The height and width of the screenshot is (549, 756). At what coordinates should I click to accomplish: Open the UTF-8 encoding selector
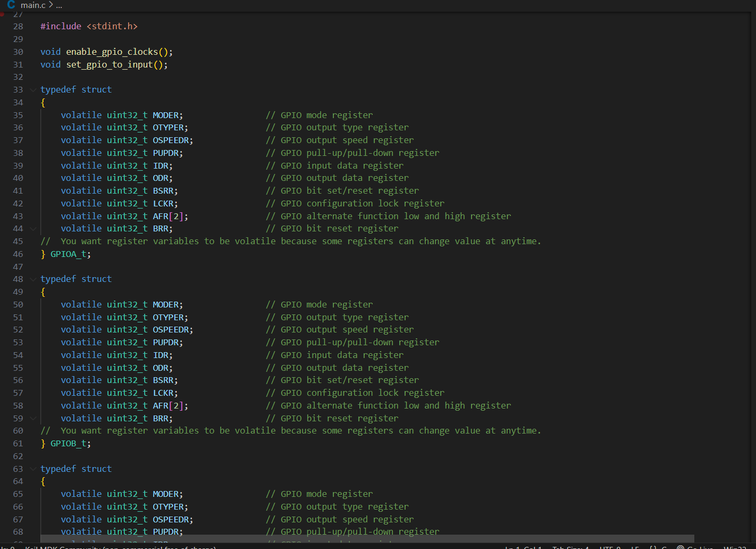[610, 547]
